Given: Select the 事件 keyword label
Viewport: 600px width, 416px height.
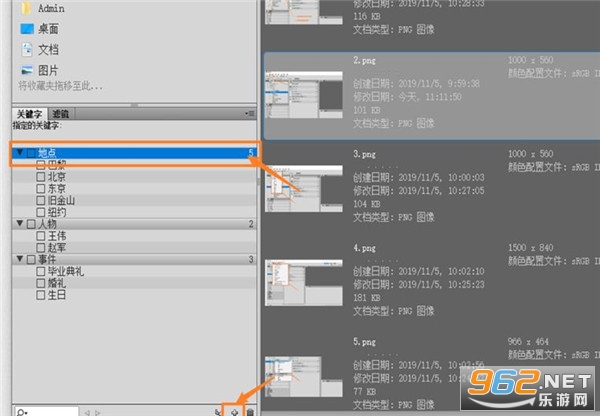Looking at the screenshot, I should click(x=47, y=259).
